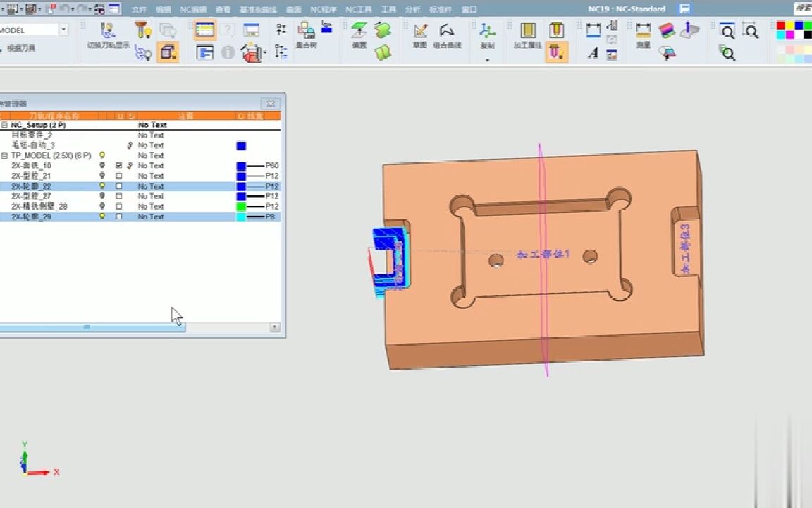Click the text annotation 'A' icon

[593, 53]
